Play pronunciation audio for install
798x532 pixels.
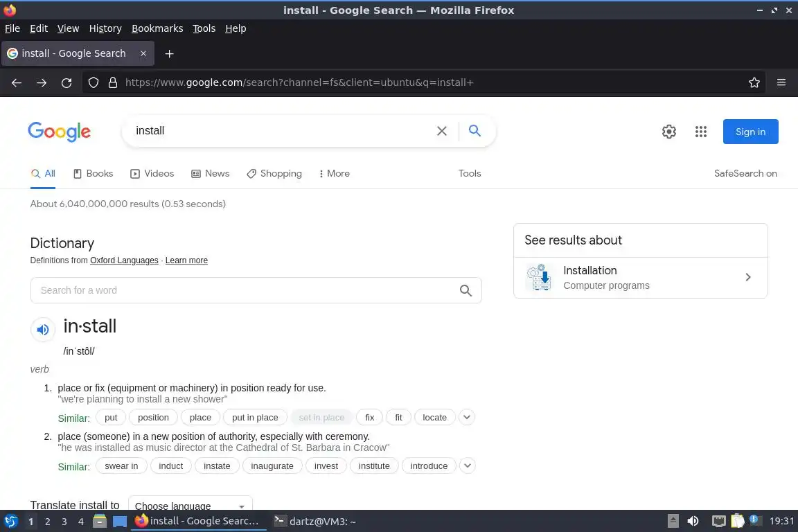pos(43,329)
